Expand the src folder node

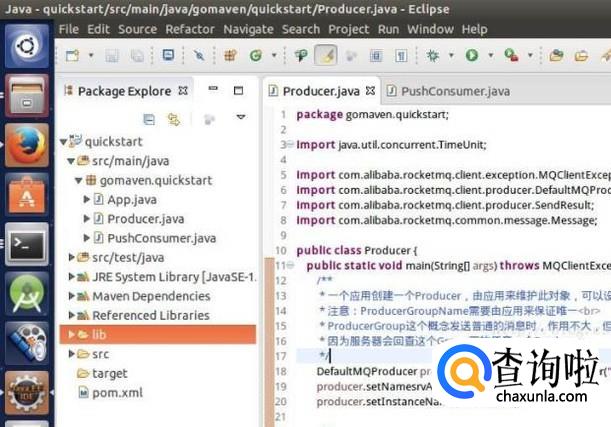coord(71,354)
